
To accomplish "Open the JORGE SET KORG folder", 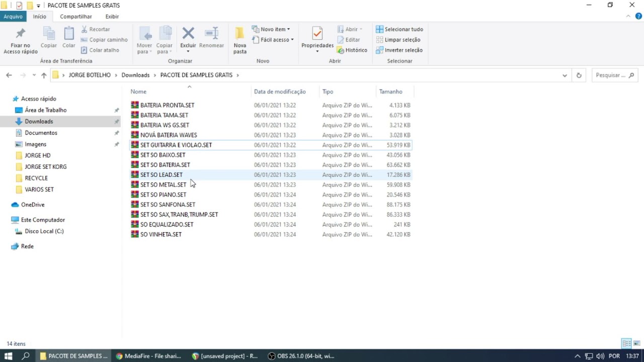I will point(45,167).
